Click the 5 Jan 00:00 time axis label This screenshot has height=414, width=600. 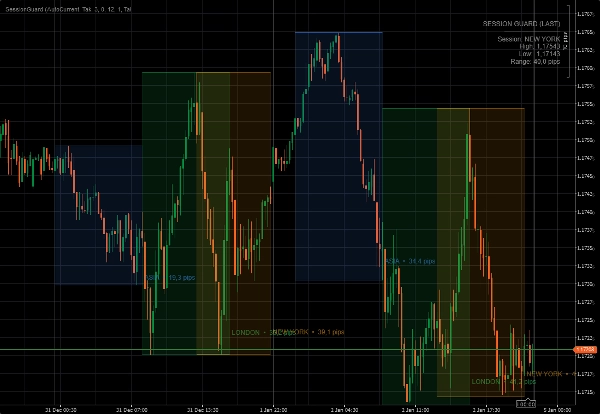[x=556, y=409]
